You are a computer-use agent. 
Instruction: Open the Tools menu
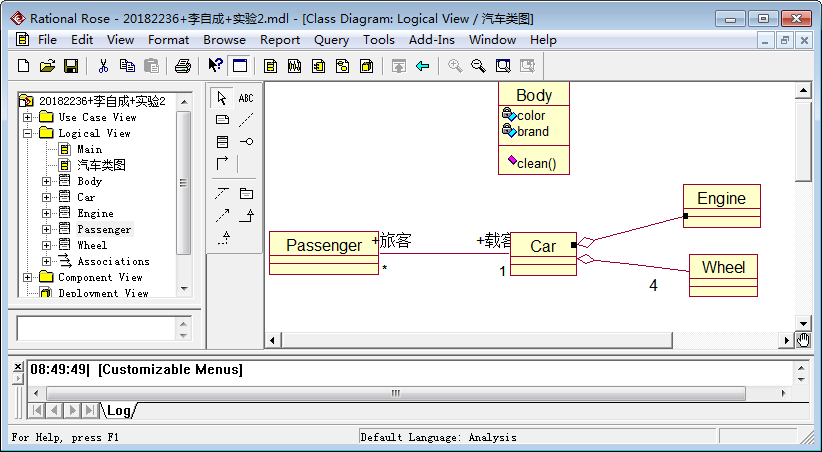[378, 40]
